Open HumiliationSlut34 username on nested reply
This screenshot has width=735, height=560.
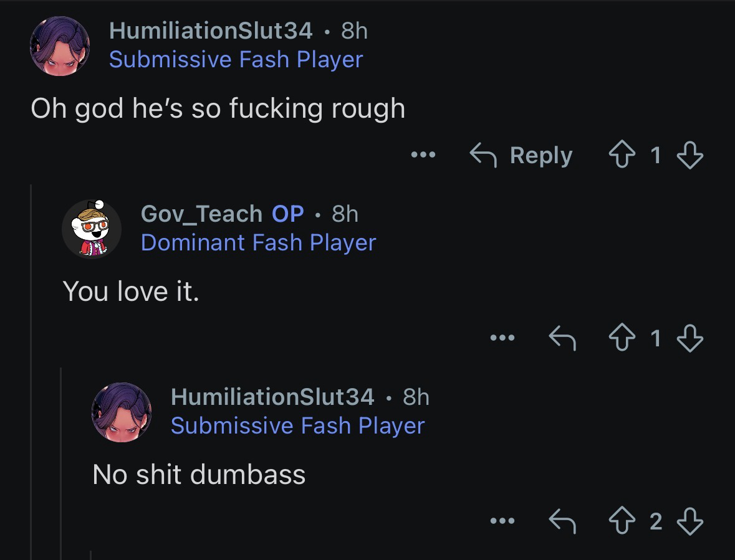point(272,396)
